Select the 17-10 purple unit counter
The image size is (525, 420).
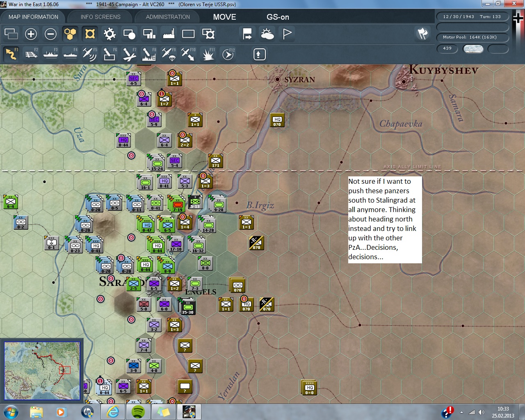176,244
